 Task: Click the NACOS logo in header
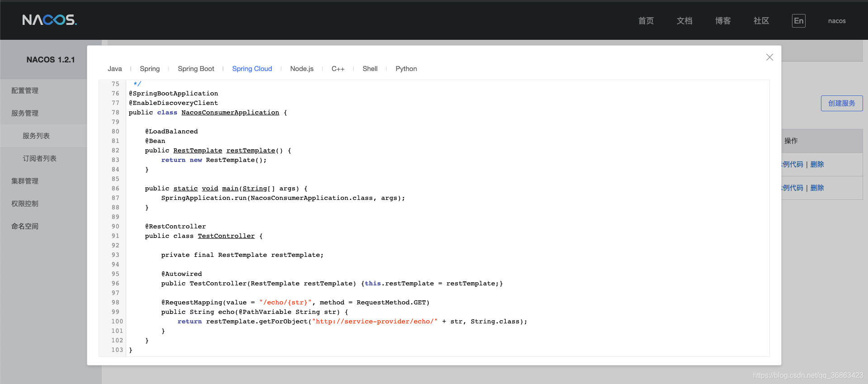point(49,20)
